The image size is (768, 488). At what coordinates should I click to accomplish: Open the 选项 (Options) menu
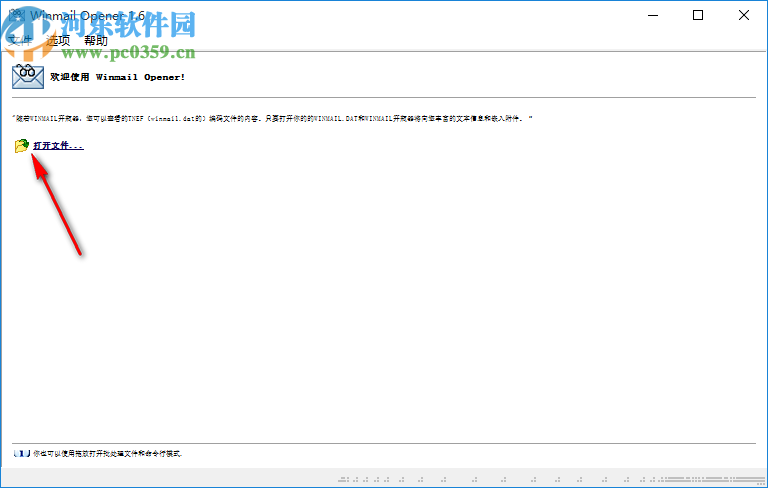tap(58, 41)
